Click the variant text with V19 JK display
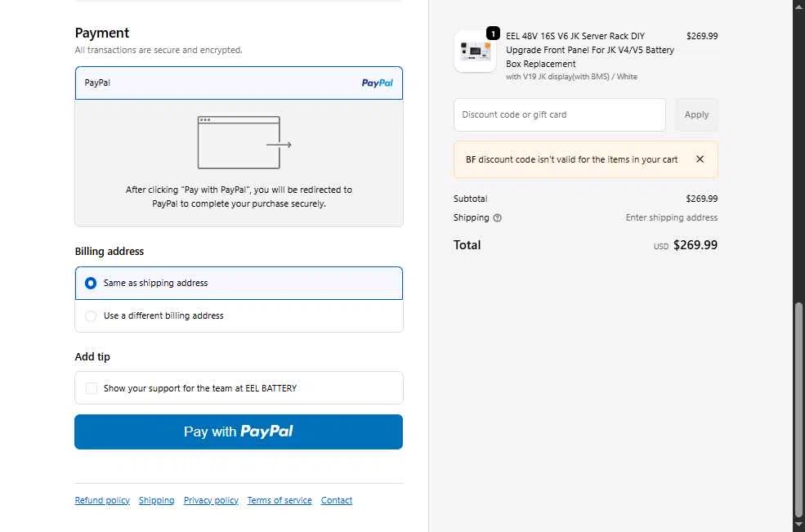This screenshot has height=532, width=805. coord(571,77)
